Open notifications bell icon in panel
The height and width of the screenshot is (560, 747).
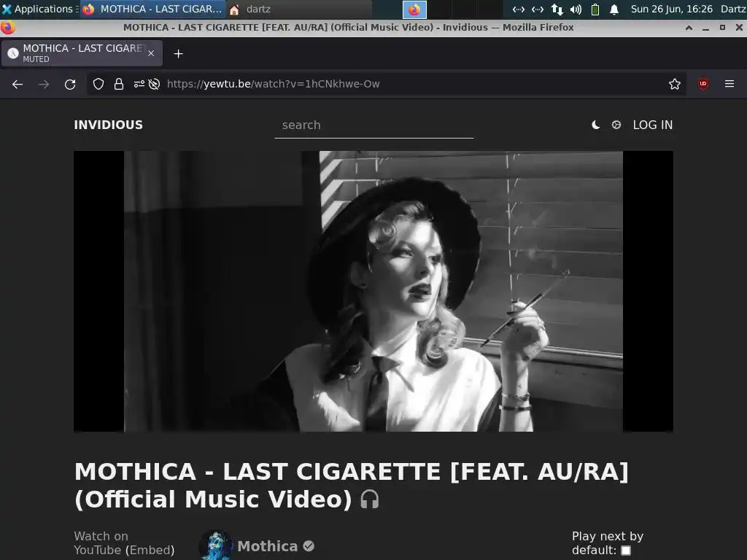(x=614, y=9)
